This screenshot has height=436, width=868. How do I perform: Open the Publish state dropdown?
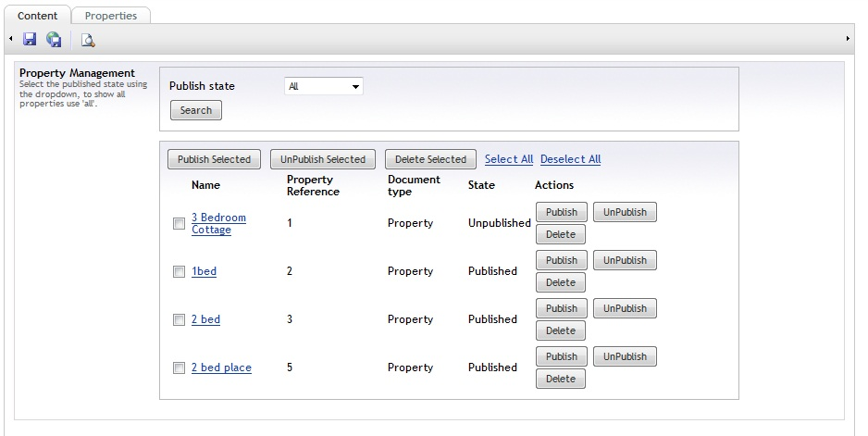point(323,86)
